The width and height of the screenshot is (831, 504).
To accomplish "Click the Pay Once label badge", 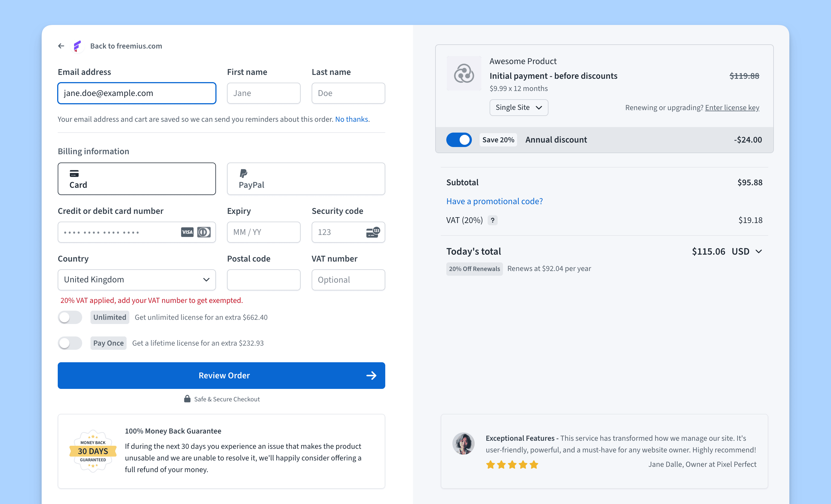I will tap(108, 343).
